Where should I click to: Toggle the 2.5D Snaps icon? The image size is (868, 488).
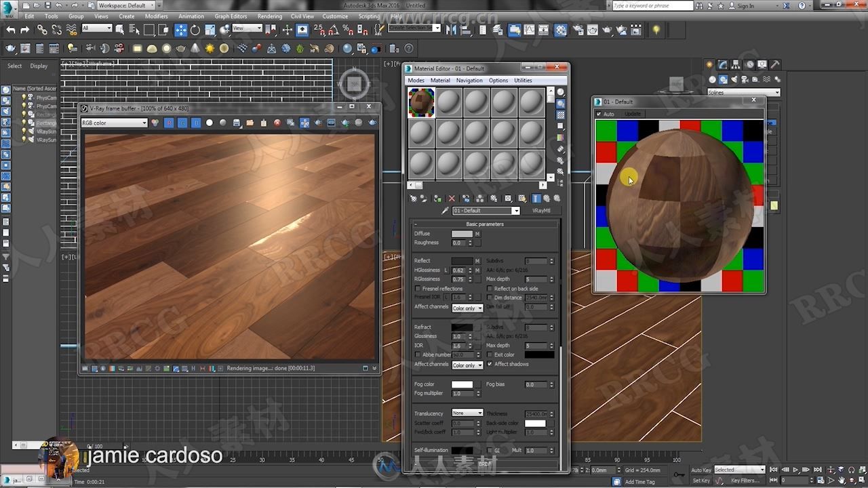coord(320,30)
